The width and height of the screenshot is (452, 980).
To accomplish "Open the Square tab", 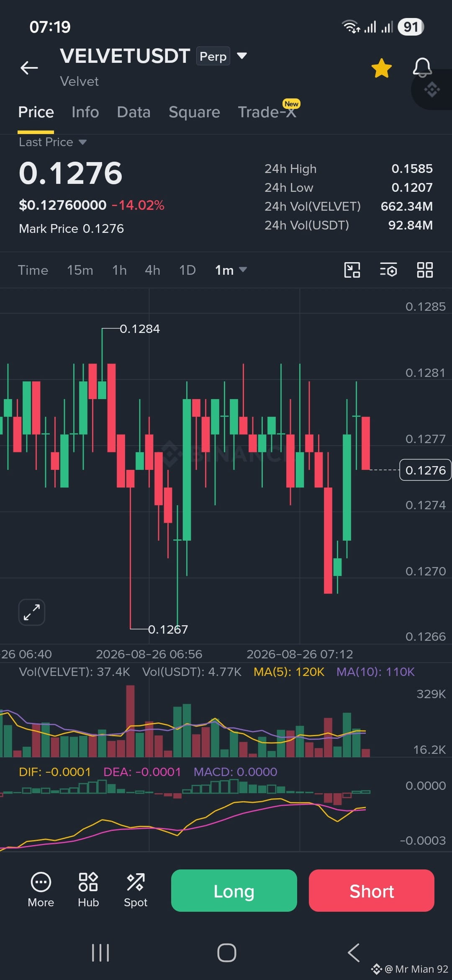I will [x=194, y=112].
